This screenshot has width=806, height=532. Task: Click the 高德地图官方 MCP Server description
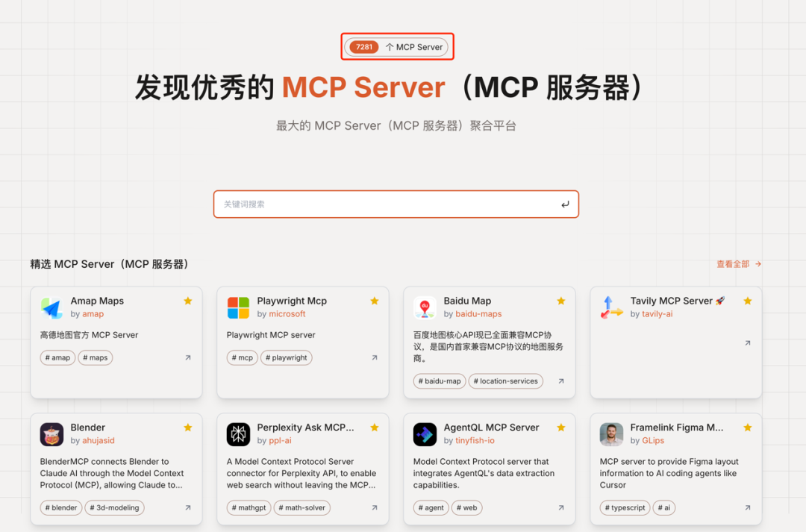coord(90,335)
